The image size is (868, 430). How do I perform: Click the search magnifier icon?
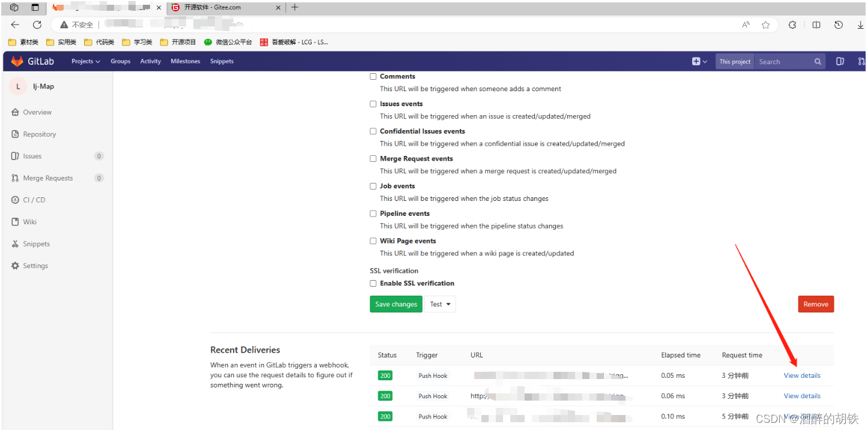click(818, 61)
